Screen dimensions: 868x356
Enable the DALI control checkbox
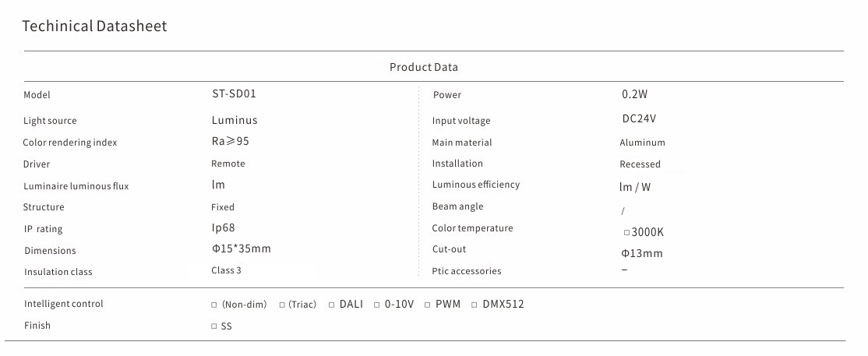coord(331,305)
